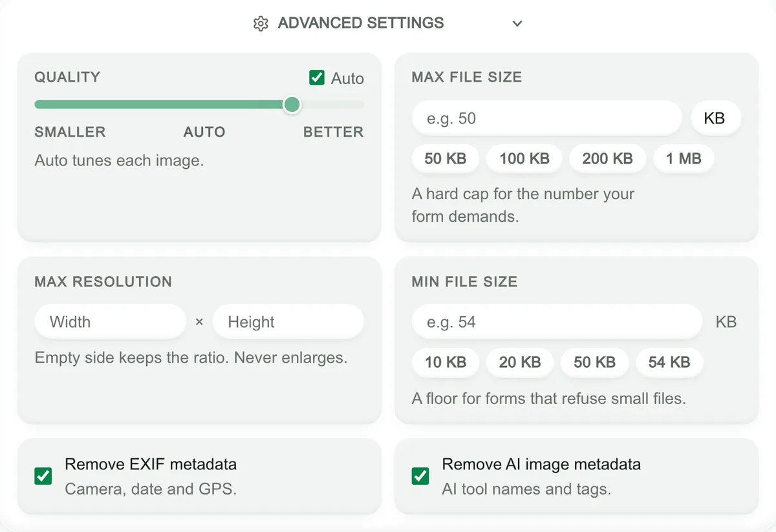This screenshot has width=776, height=532.
Task: Choose the 100 KB max size preset
Action: (524, 158)
